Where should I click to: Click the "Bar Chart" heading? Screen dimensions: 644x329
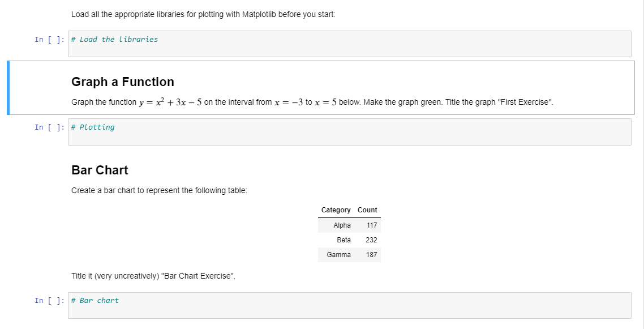click(100, 170)
